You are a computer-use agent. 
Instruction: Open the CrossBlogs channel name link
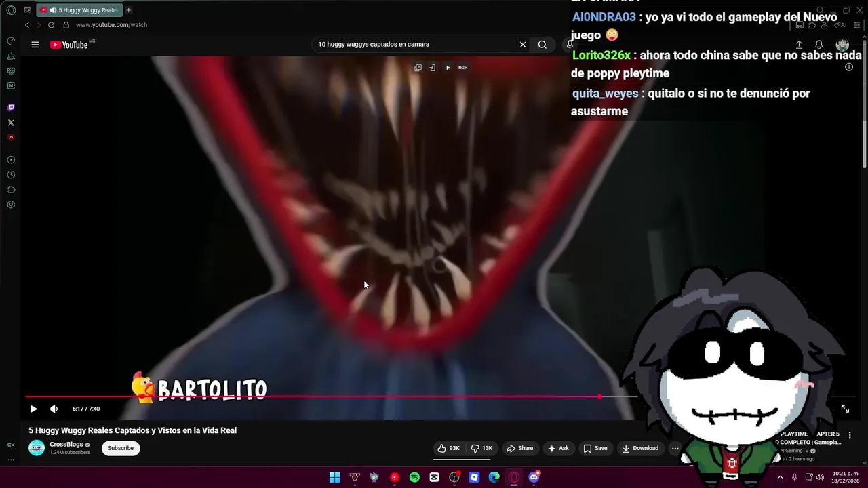pos(66,445)
